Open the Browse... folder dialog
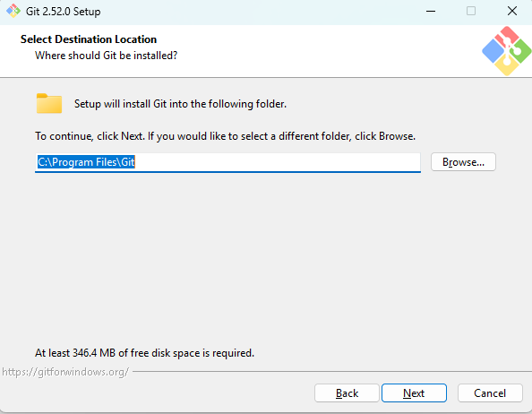 point(463,162)
